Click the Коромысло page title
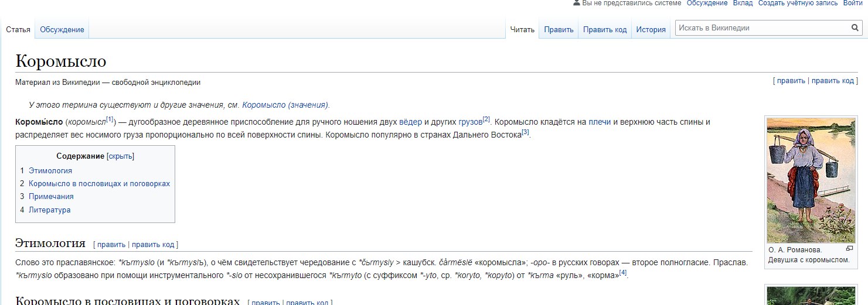The image size is (868, 305). [61, 61]
